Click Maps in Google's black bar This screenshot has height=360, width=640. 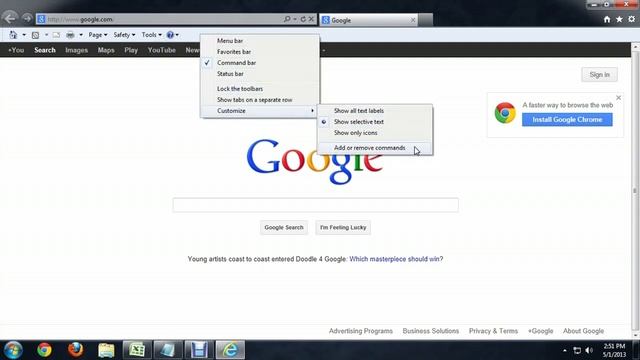pos(106,50)
